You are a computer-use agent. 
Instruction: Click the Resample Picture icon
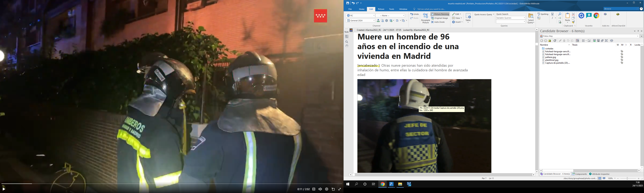pos(426,16)
